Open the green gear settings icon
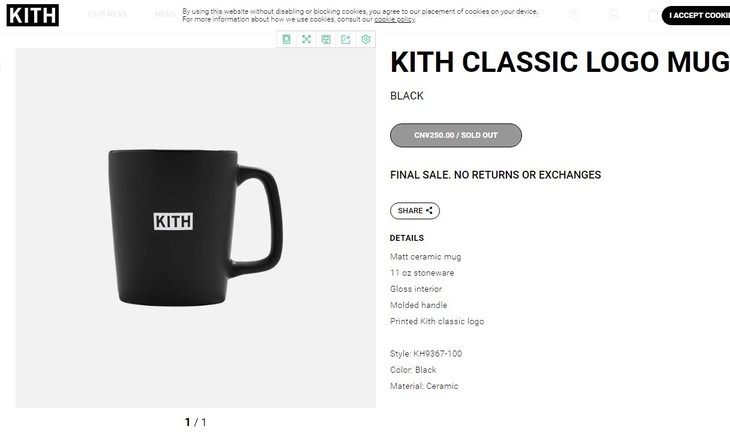730x432 pixels. tap(365, 40)
